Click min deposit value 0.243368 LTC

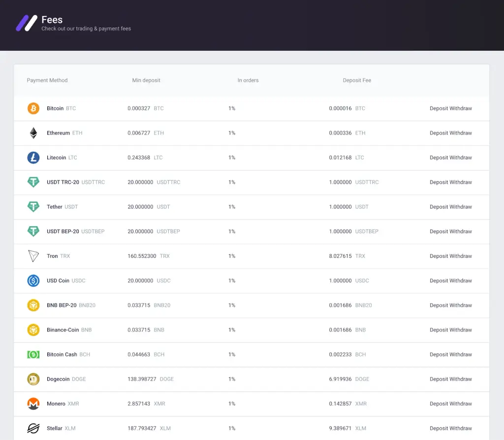[x=145, y=157]
